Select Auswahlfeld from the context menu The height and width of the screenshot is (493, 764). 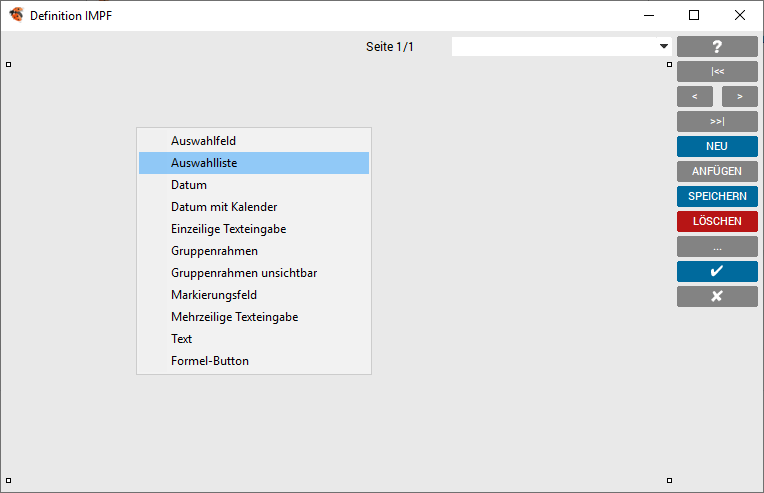pyautogui.click(x=254, y=141)
